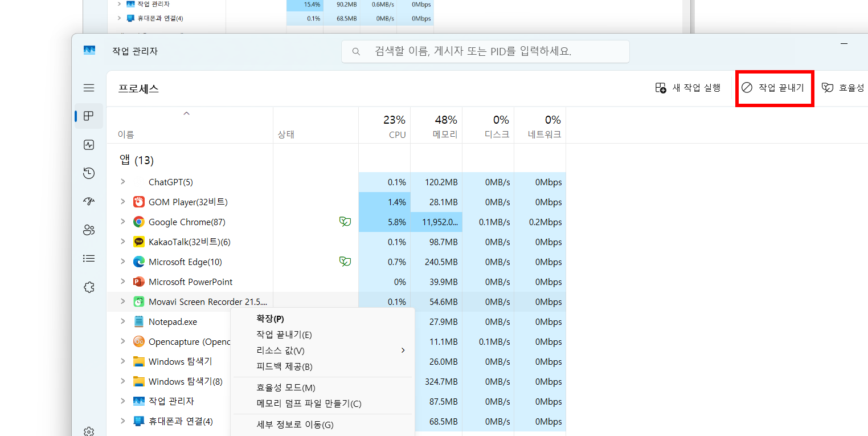
Task: Expand the Notepad.exe row
Action: [122, 321]
